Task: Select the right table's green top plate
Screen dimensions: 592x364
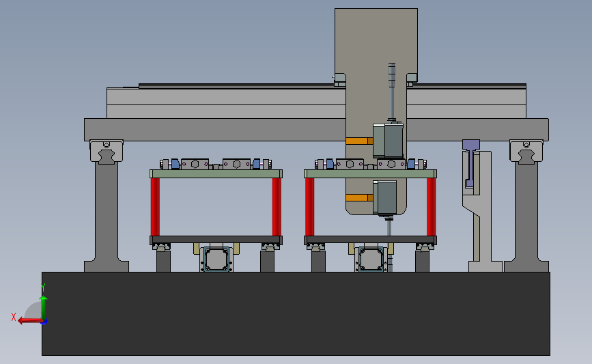Action: (370, 173)
